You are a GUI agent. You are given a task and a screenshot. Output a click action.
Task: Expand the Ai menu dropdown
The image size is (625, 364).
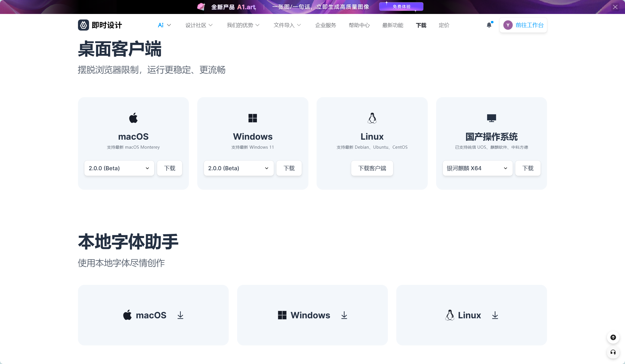164,25
